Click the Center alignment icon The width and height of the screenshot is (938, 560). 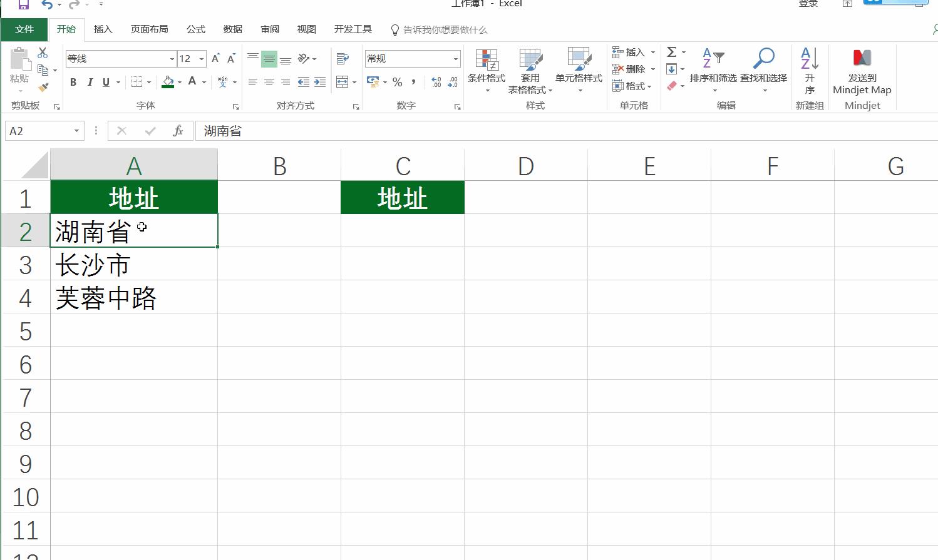click(269, 82)
